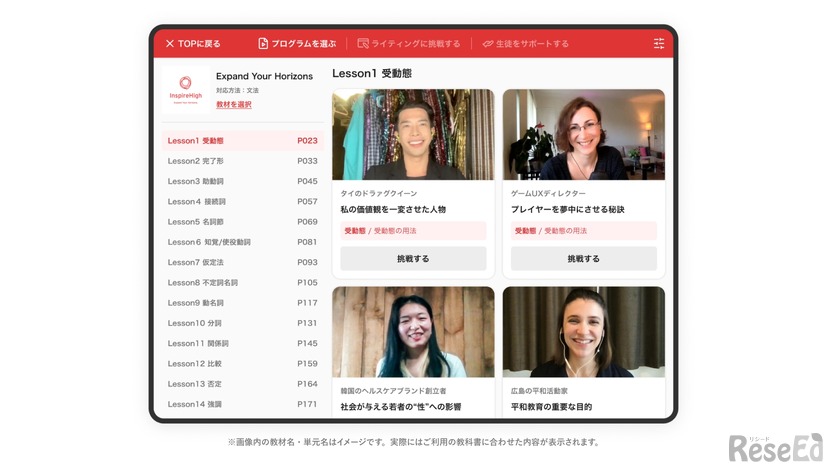Click the InspireHigh logo

(x=185, y=88)
